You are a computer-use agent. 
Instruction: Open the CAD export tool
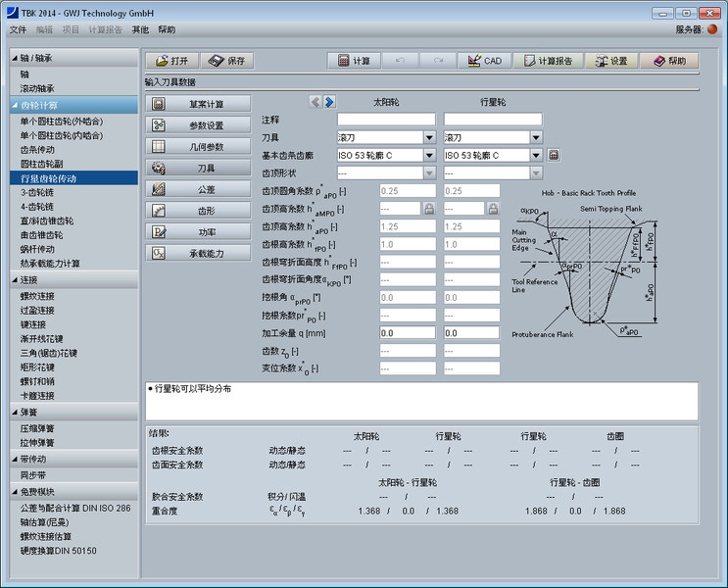[484, 61]
